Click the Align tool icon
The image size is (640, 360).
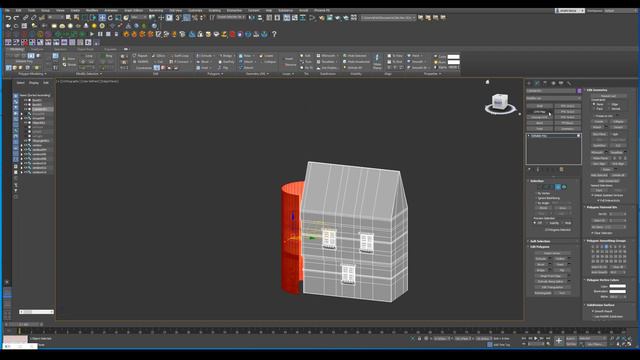point(260,18)
